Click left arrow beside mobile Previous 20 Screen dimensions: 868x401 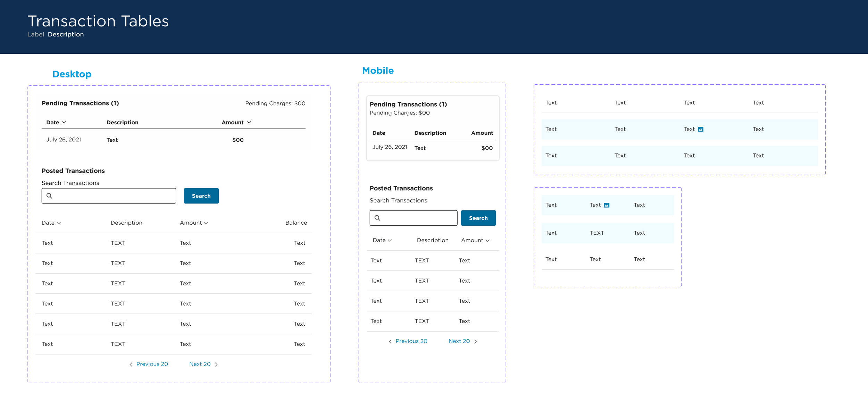[x=390, y=342]
